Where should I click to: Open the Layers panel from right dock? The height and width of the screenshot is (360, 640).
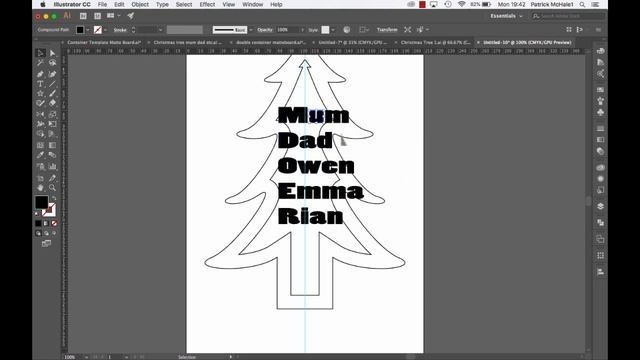pos(600,206)
